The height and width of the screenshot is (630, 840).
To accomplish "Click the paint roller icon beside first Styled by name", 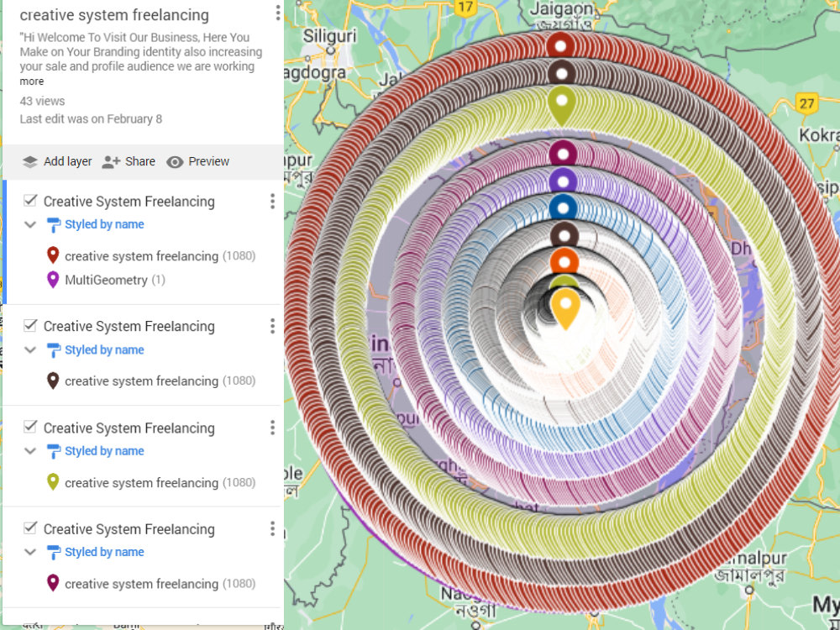I will pos(53,224).
